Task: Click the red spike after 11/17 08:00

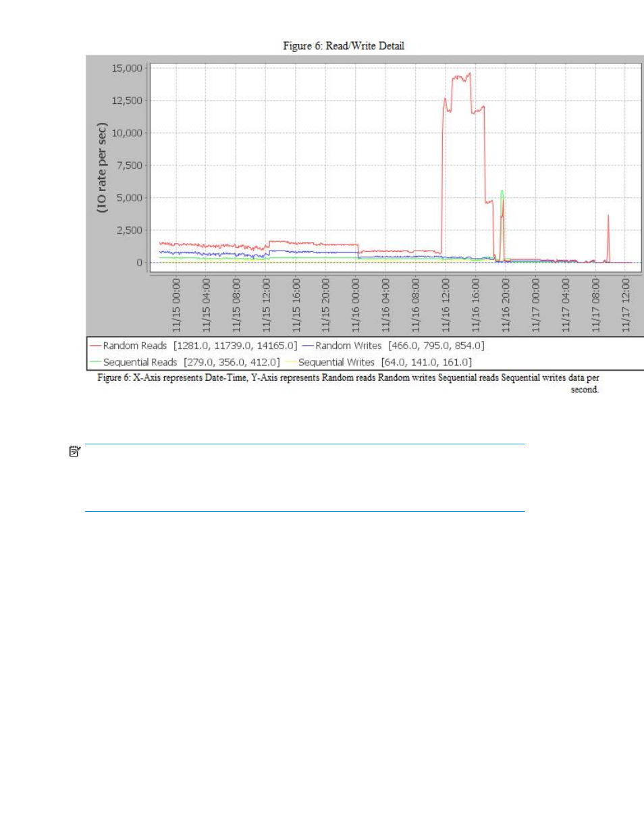Action: [x=608, y=239]
